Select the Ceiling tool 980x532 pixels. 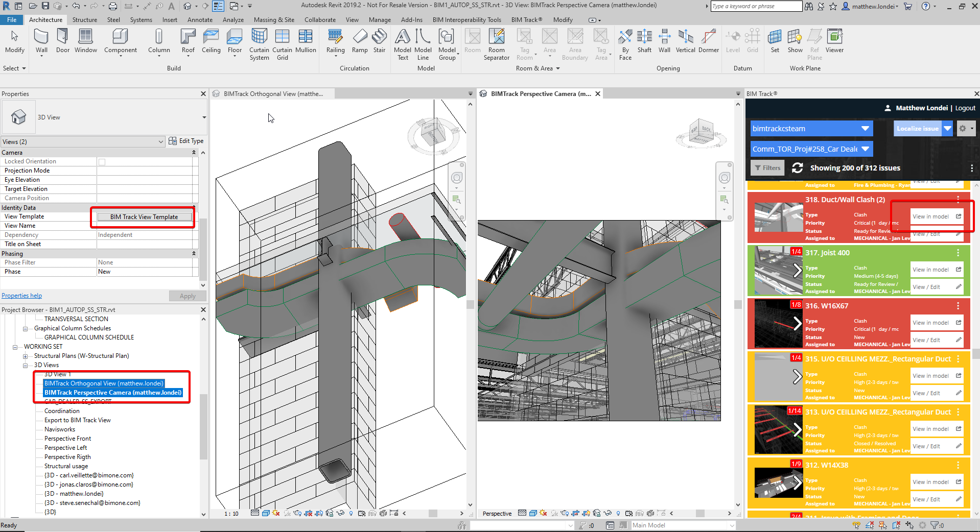pyautogui.click(x=211, y=41)
